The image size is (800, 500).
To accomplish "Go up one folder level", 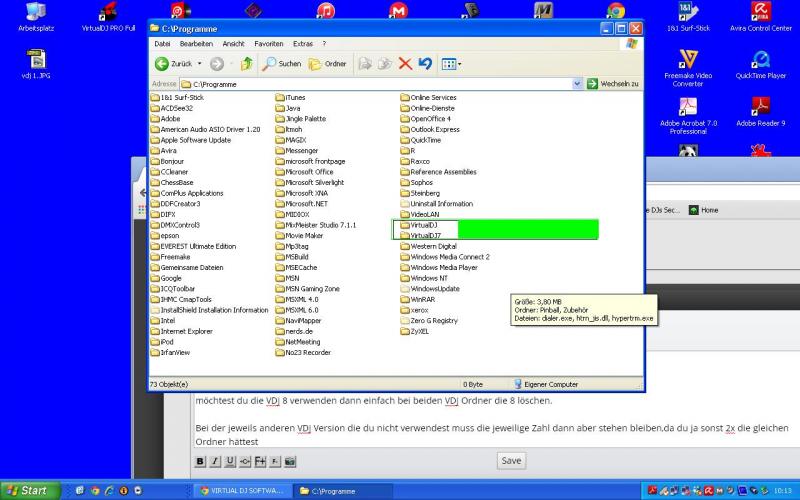I will point(246,63).
